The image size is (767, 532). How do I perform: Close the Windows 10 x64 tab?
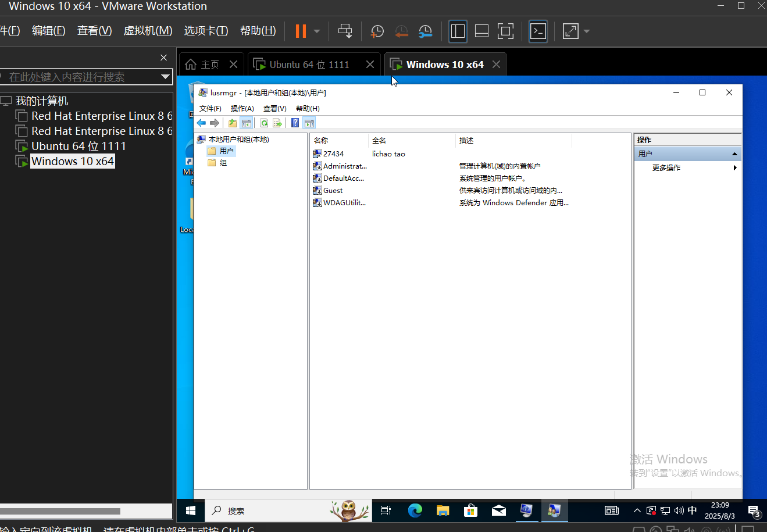tap(496, 65)
